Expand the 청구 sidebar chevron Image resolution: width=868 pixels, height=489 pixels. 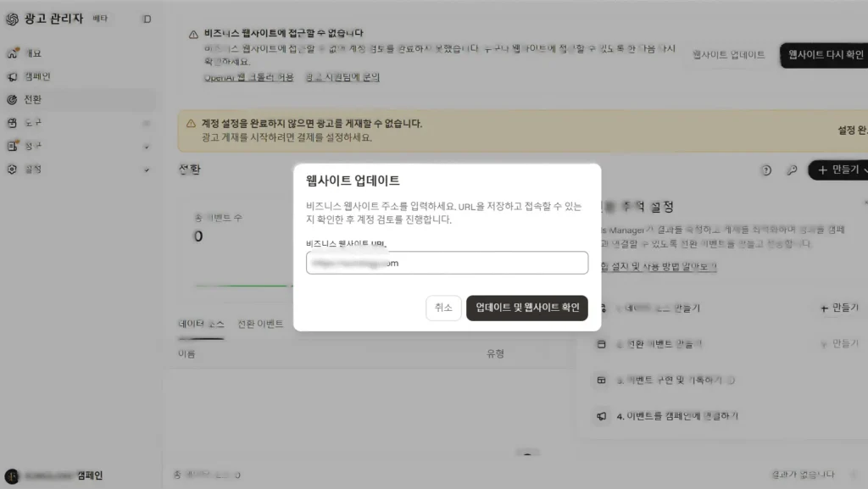(x=147, y=147)
